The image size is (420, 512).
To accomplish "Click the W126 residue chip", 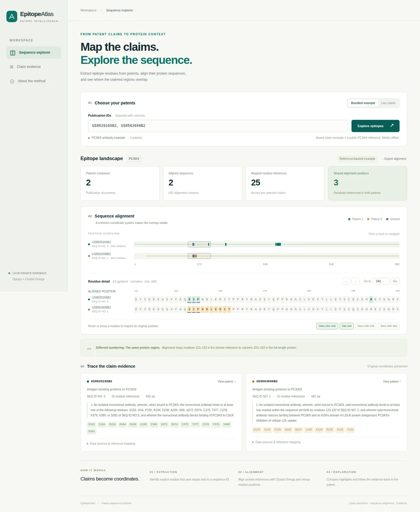I will click(x=288, y=429).
